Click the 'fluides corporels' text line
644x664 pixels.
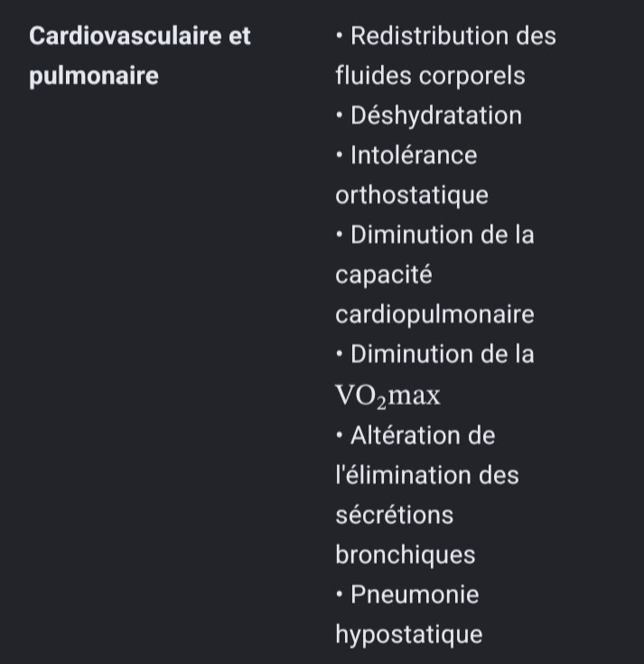click(x=430, y=76)
